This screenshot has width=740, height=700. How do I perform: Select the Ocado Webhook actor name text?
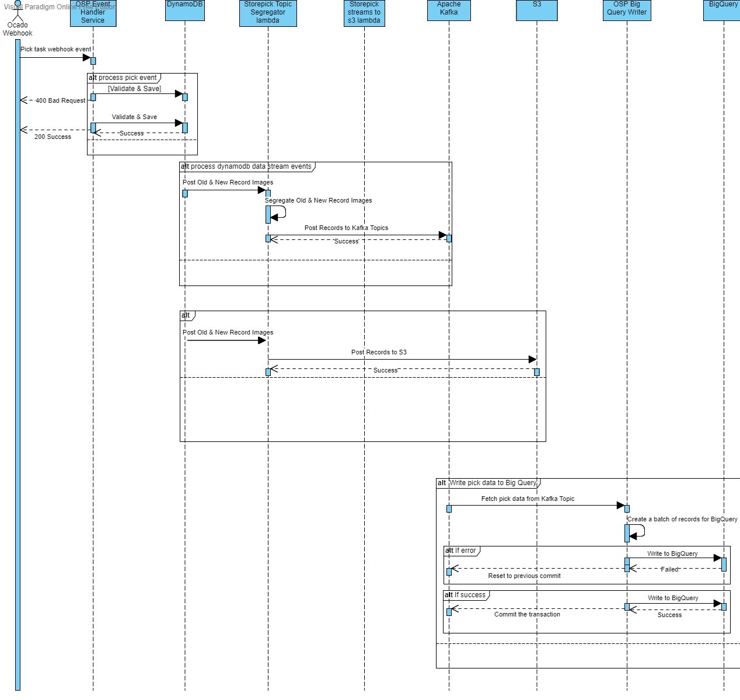pos(18,29)
